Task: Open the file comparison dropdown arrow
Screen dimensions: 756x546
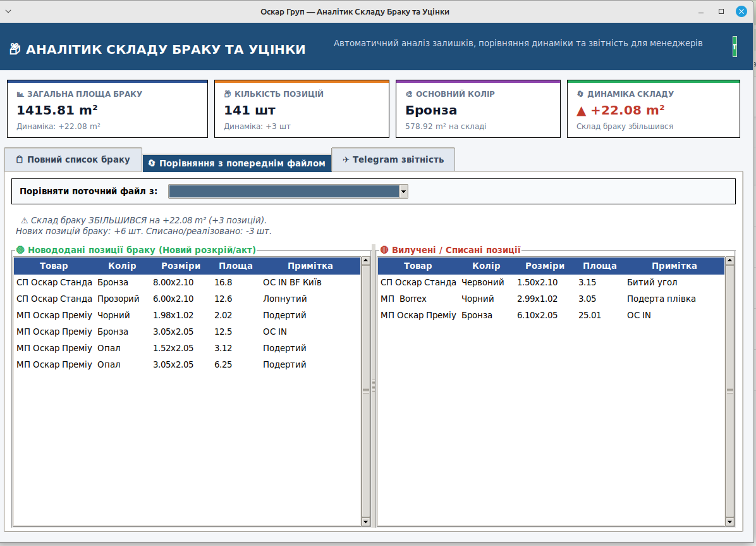Action: tap(403, 192)
